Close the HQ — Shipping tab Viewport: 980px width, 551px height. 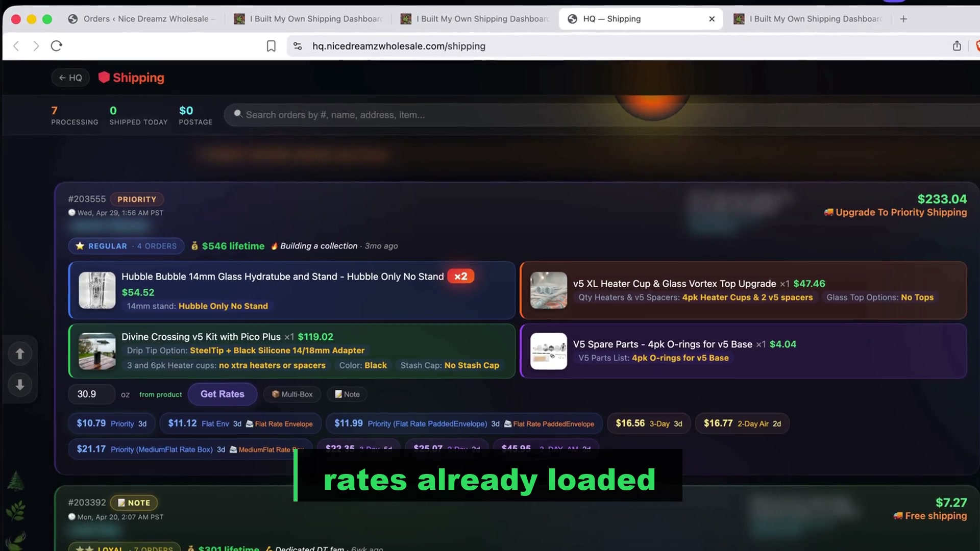(x=712, y=19)
